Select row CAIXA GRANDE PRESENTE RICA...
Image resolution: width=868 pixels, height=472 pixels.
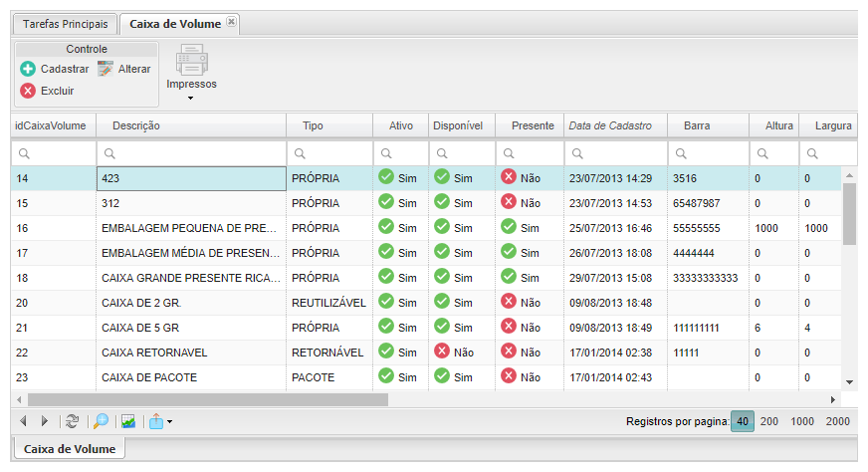426,278
